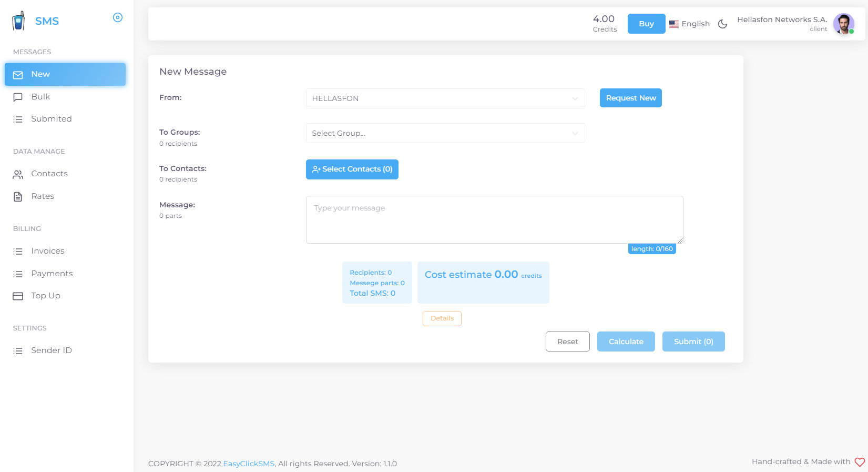The image size is (868, 472).
Task: Open the Bulk messages menu item
Action: 65,97
